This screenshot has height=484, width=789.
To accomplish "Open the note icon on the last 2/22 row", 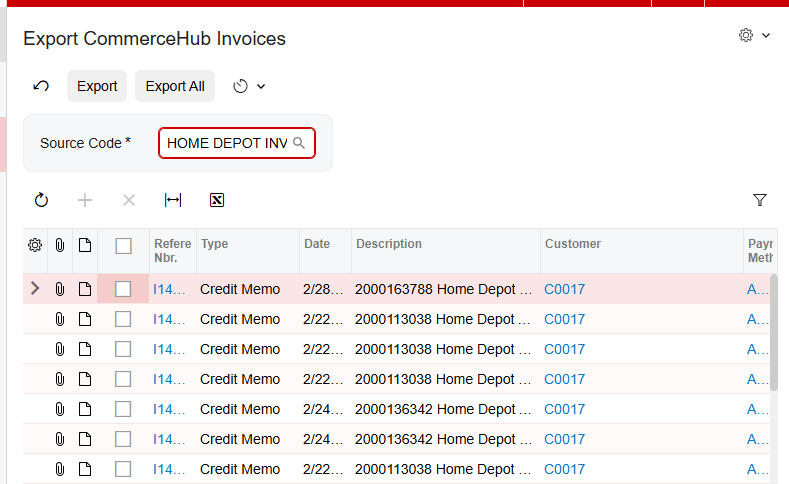I will point(85,469).
